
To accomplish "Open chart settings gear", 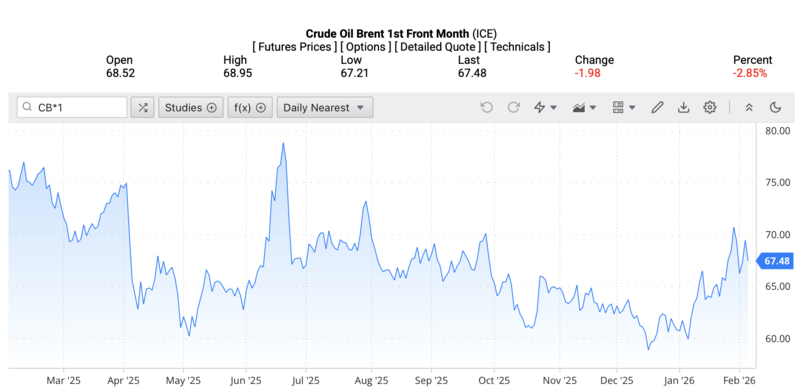I will click(710, 107).
